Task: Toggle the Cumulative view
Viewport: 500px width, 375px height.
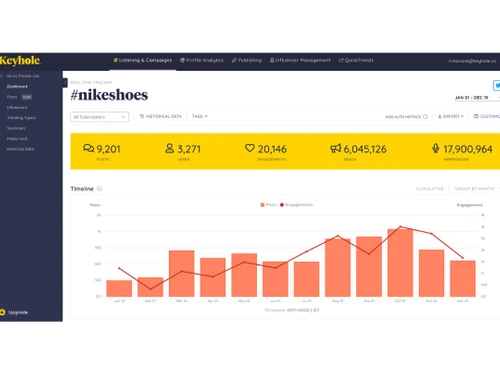Action: click(430, 189)
